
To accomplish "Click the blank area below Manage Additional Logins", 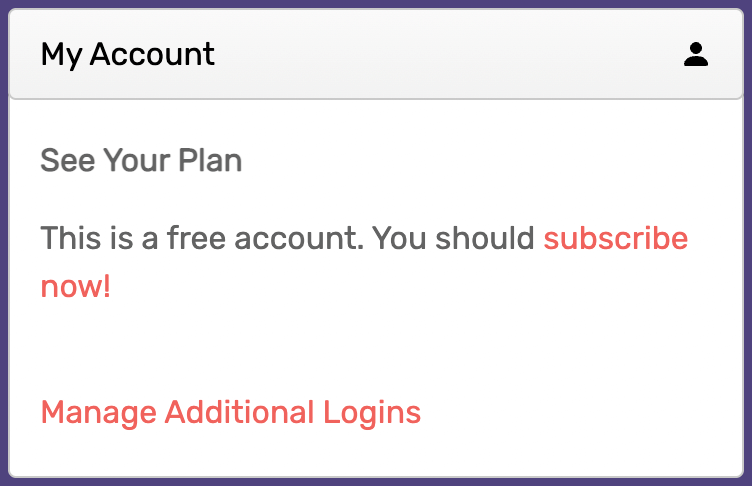I will (x=376, y=453).
